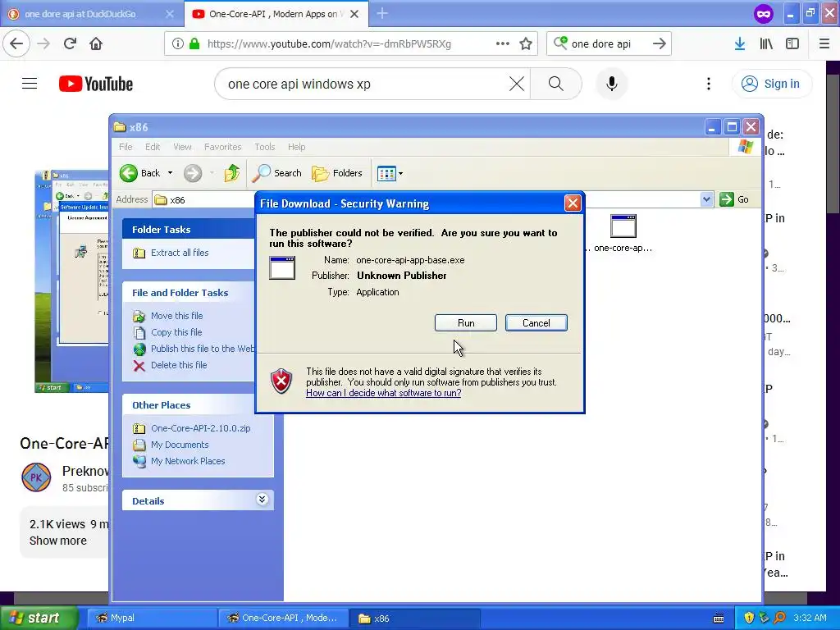Switch to Mypal taskbar button
Viewport: 840px width, 630px height.
pos(152,619)
